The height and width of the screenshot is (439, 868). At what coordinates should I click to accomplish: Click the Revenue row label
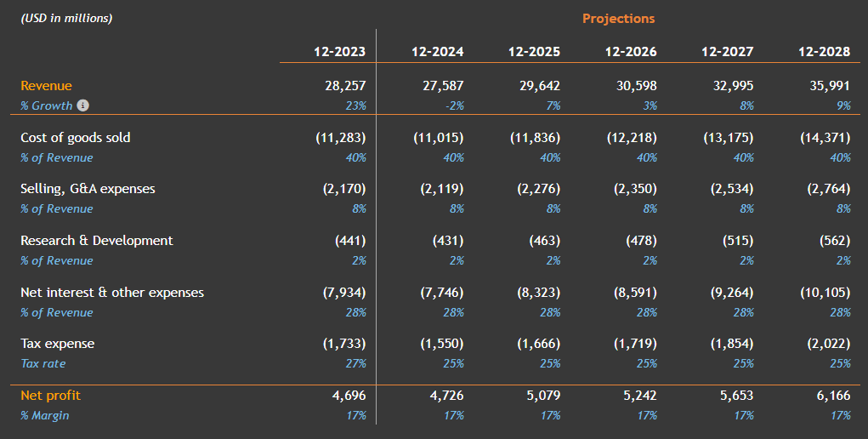coord(46,86)
